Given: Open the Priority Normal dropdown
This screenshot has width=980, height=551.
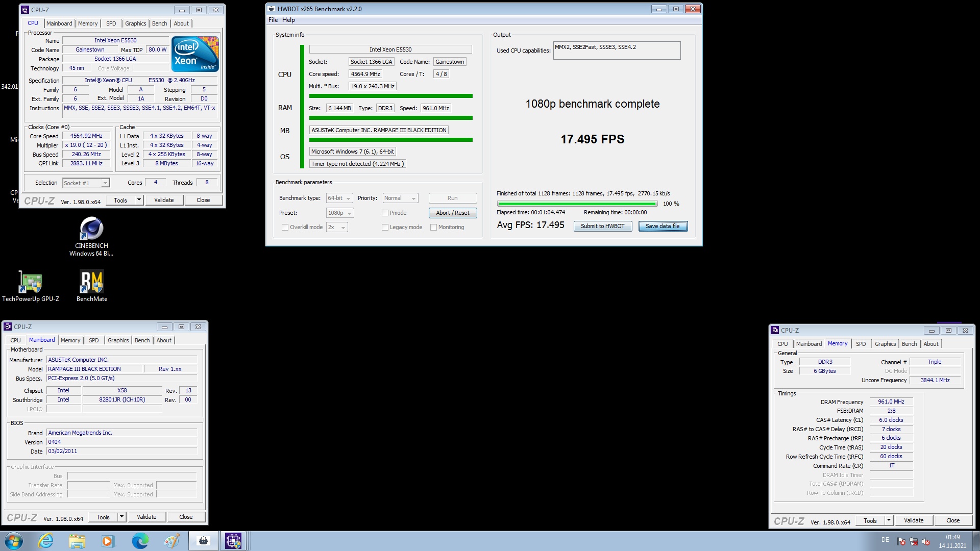Looking at the screenshot, I should click(x=400, y=198).
